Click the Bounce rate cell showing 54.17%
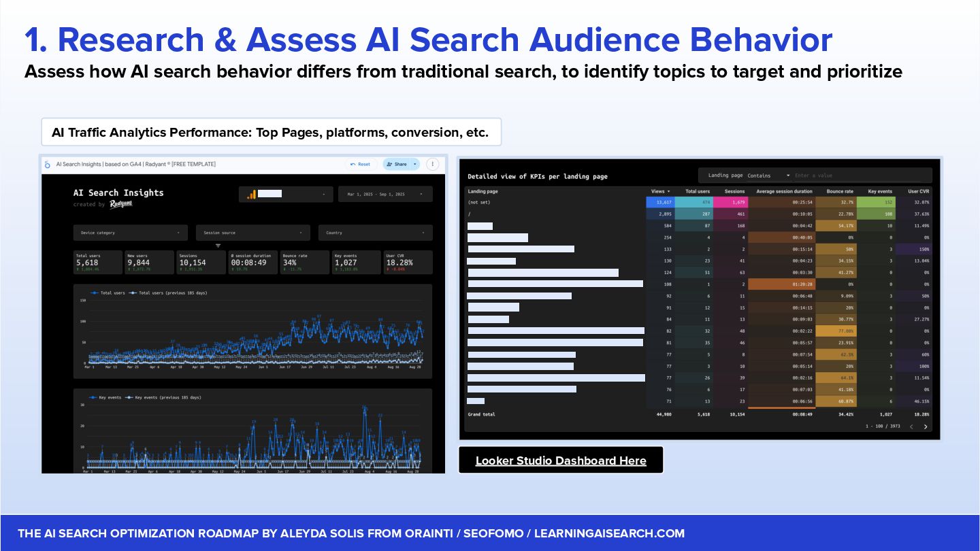Viewport: 980px width, 551px height. (836, 225)
